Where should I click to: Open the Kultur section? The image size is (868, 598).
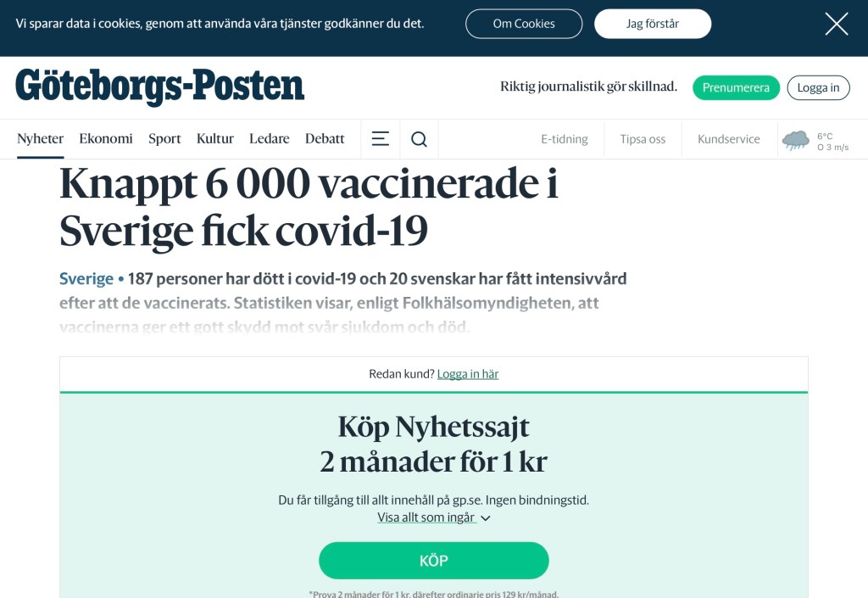[215, 139]
